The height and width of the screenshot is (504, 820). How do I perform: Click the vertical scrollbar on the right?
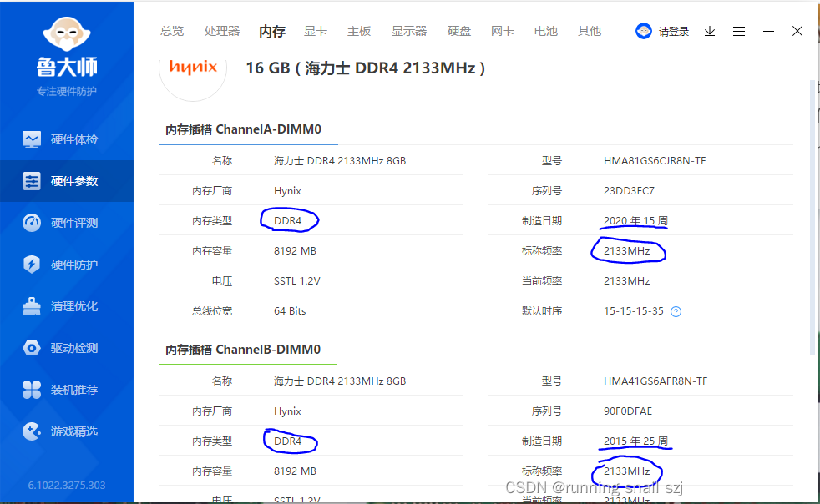[812, 217]
